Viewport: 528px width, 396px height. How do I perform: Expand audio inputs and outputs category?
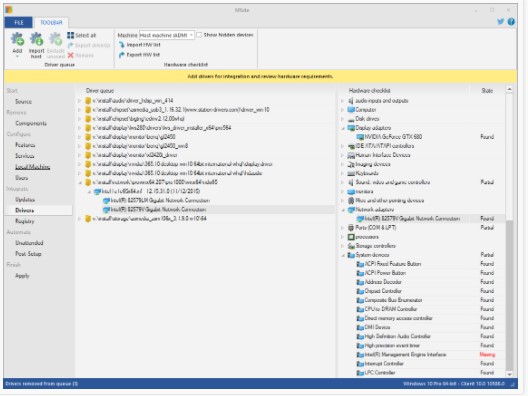342,101
